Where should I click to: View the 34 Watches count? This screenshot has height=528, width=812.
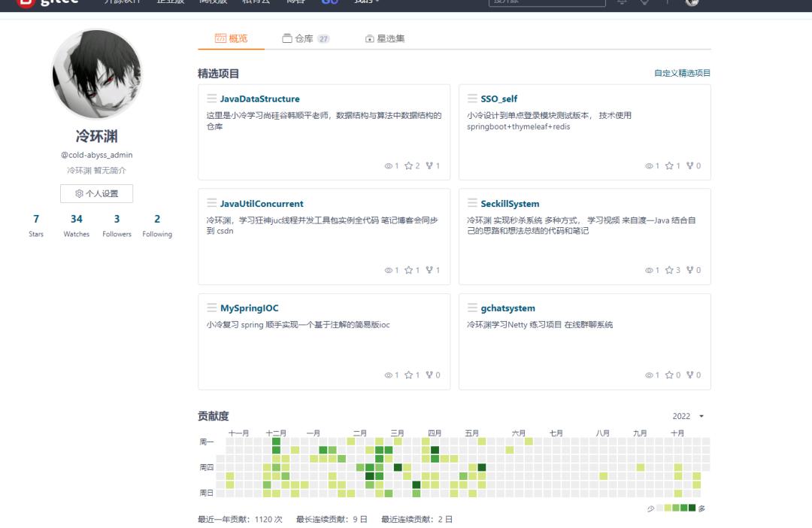[x=77, y=226]
